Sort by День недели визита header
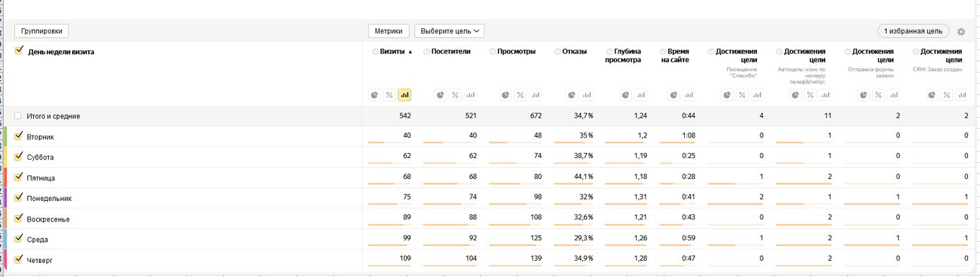This screenshot has height=277, width=980. pyautogui.click(x=61, y=51)
